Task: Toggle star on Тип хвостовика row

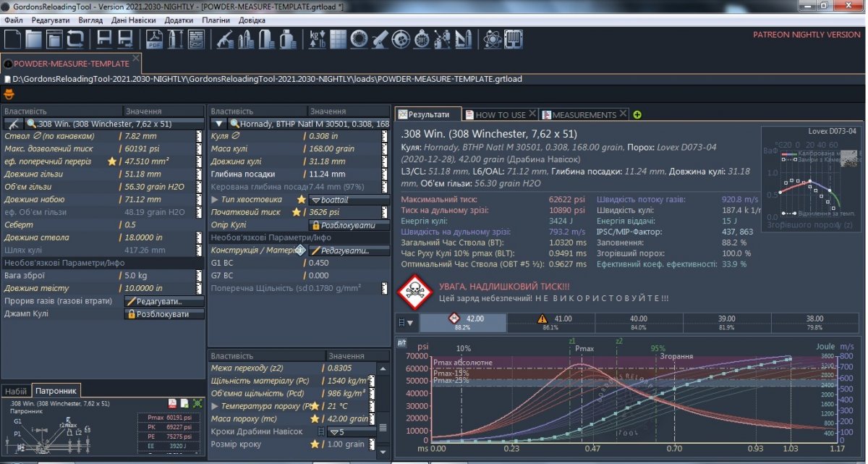Action: pos(301,199)
